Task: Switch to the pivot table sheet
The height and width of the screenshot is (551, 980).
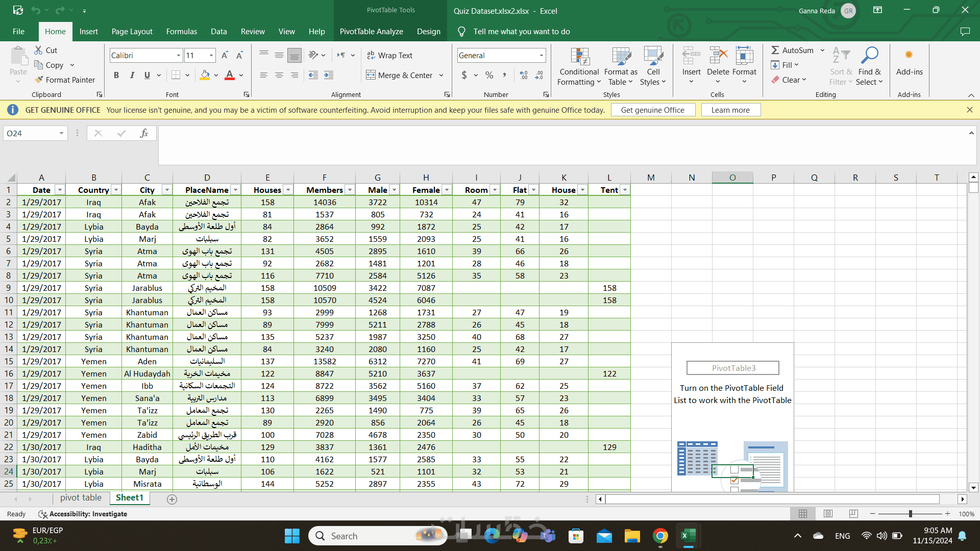Action: coord(81,498)
